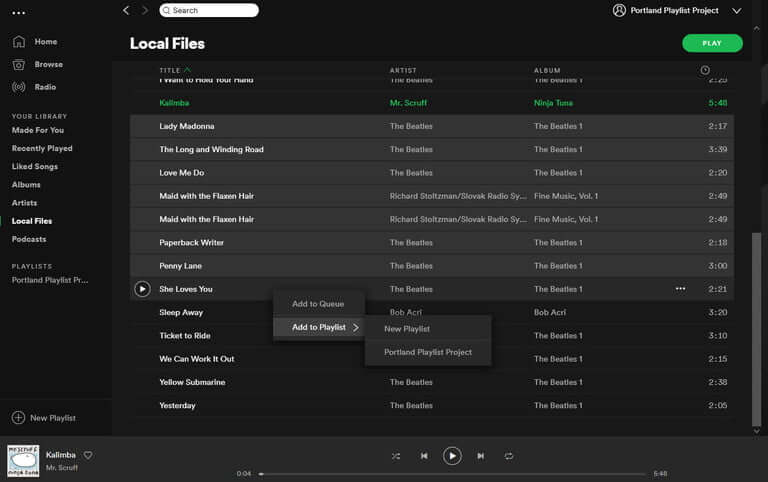Select the Penny Lane track
Image resolution: width=768 pixels, height=482 pixels.
click(x=432, y=266)
